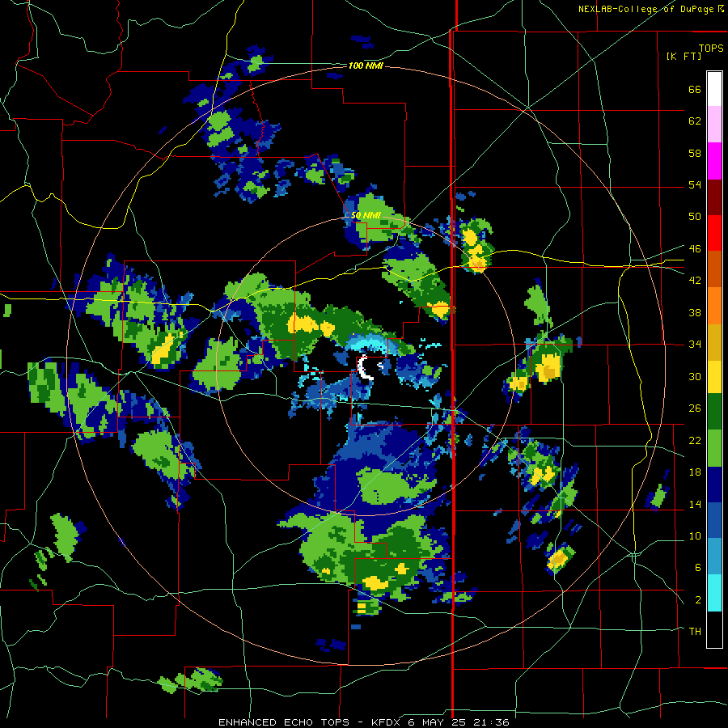Select the '2' legend label
The height and width of the screenshot is (728, 728).
click(x=698, y=600)
